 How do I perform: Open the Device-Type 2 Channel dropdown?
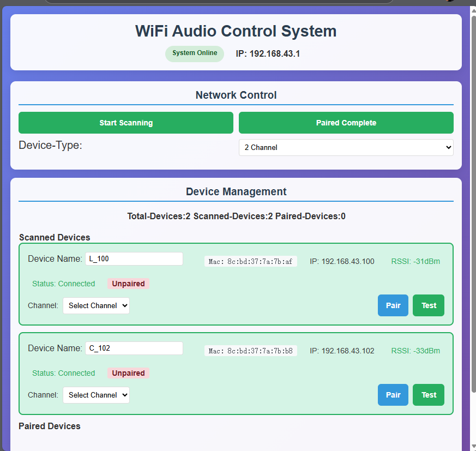click(346, 147)
